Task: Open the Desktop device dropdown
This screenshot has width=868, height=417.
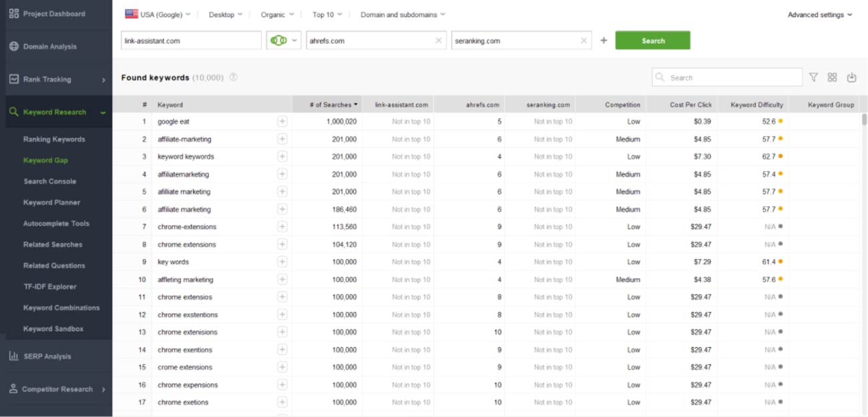Action: (226, 14)
